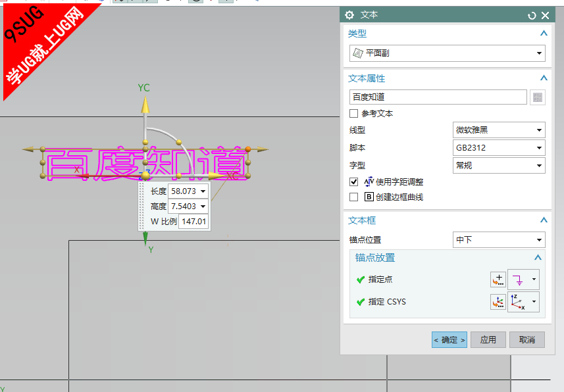This screenshot has width=564, height=392.
Task: Click the 确定 button
Action: (x=449, y=340)
